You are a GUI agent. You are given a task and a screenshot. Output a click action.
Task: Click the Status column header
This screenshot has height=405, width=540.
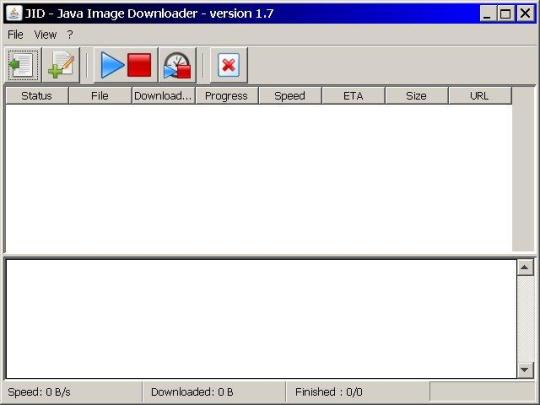pos(37,96)
